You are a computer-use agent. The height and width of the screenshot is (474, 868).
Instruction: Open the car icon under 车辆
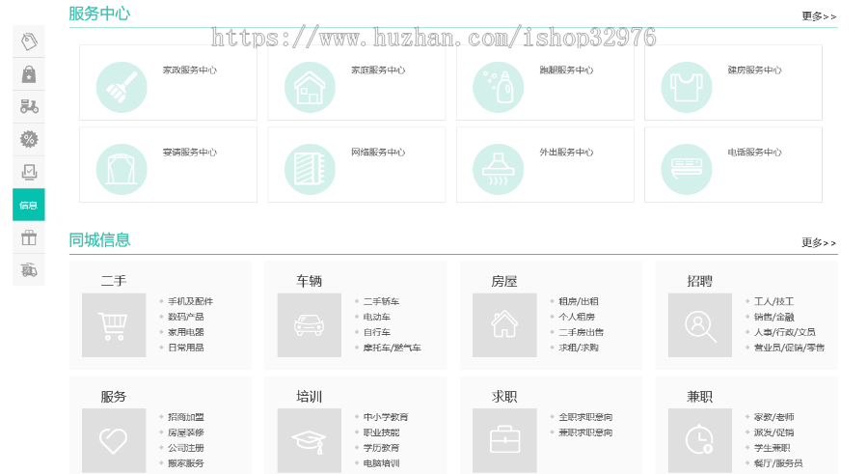[309, 325]
